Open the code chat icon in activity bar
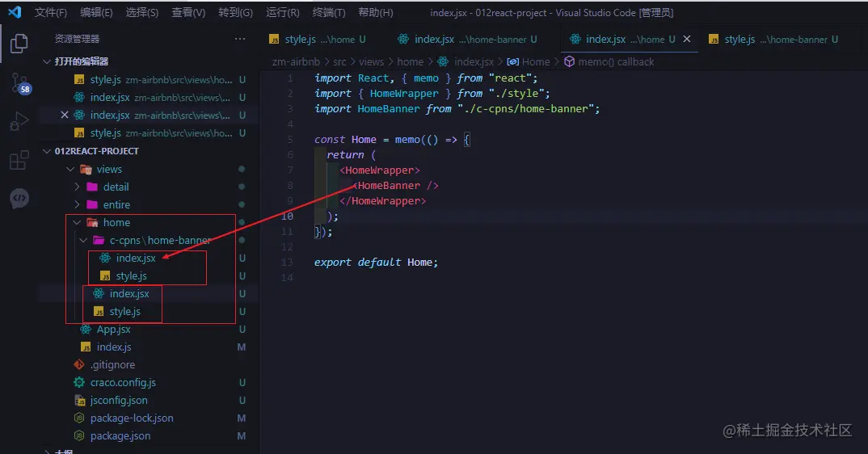The height and width of the screenshot is (454, 868). click(x=19, y=198)
